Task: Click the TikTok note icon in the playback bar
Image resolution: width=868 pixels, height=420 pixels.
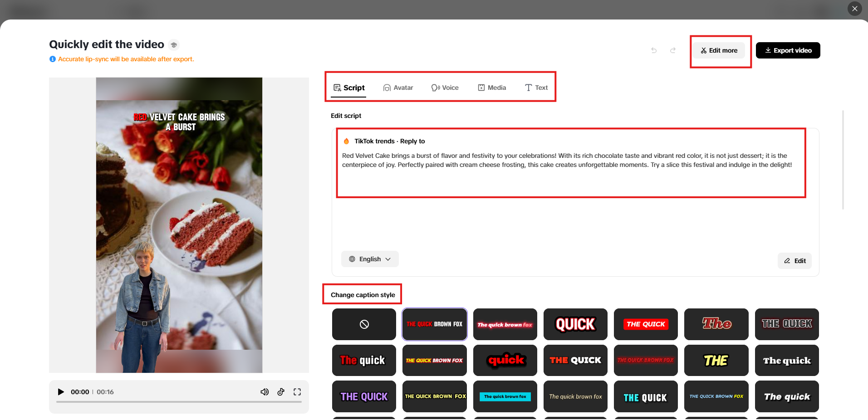Action: coord(281,391)
